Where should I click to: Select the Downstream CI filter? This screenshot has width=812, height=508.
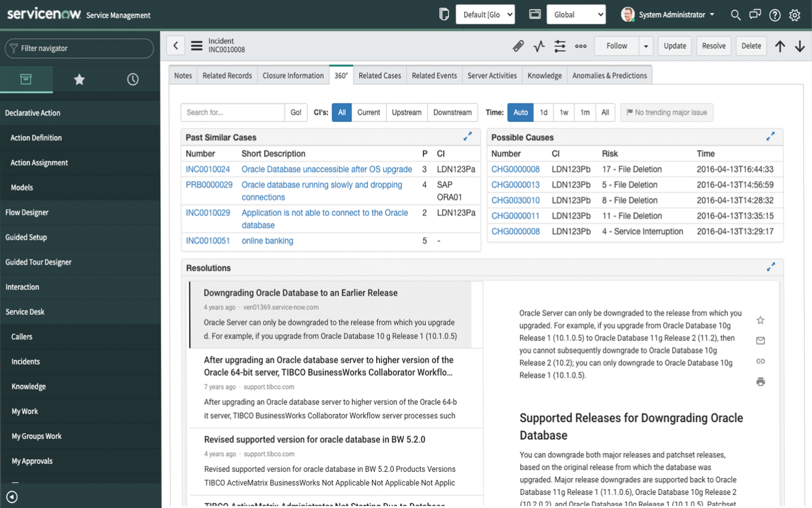[452, 112]
